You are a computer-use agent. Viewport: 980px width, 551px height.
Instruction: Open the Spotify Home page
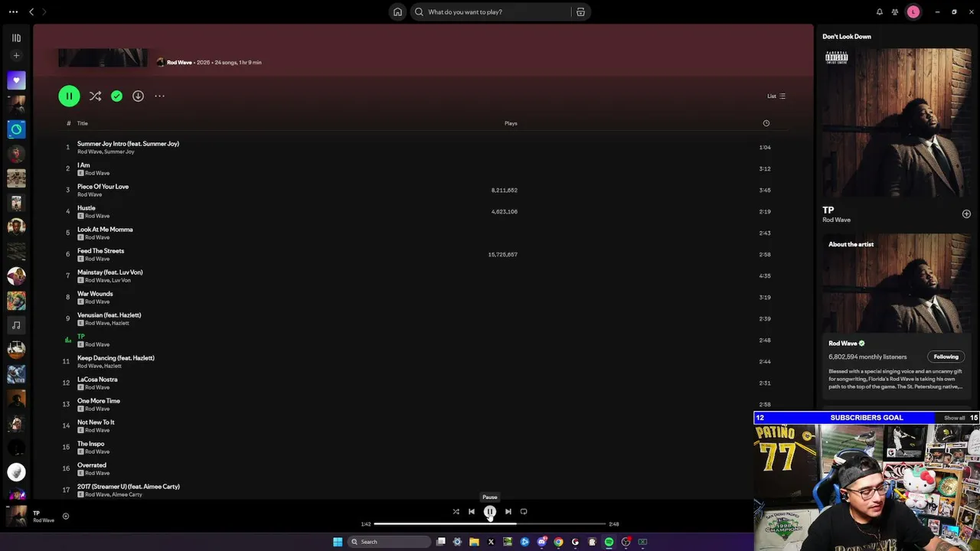[397, 11]
